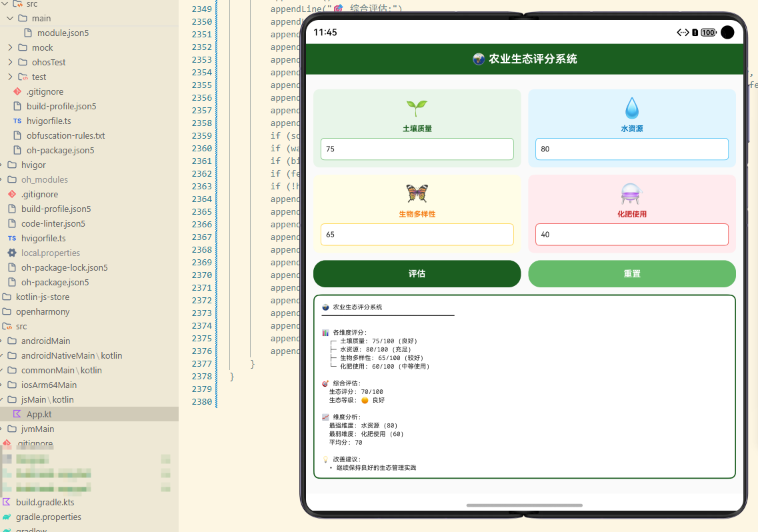The width and height of the screenshot is (758, 532).
Task: Click the hvigor folder icon
Action: click(12, 165)
